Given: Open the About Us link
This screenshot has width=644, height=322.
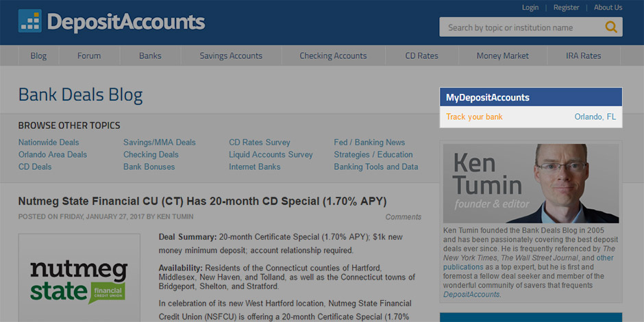Looking at the screenshot, I should 608,8.
